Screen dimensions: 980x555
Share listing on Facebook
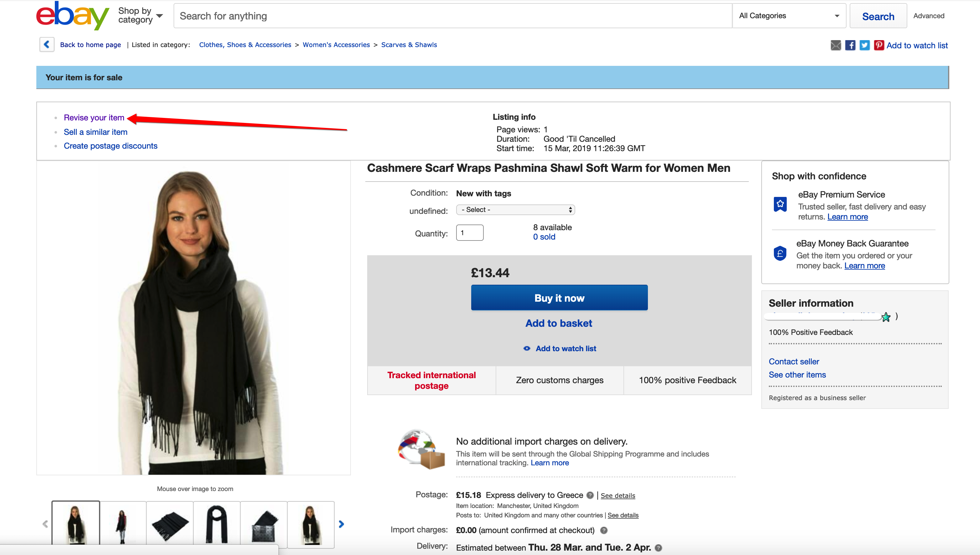pos(850,45)
